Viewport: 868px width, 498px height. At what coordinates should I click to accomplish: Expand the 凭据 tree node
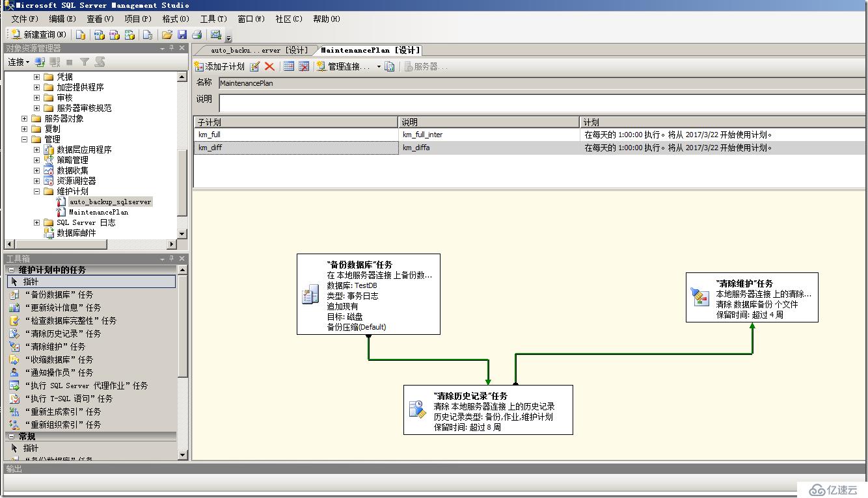click(x=37, y=77)
